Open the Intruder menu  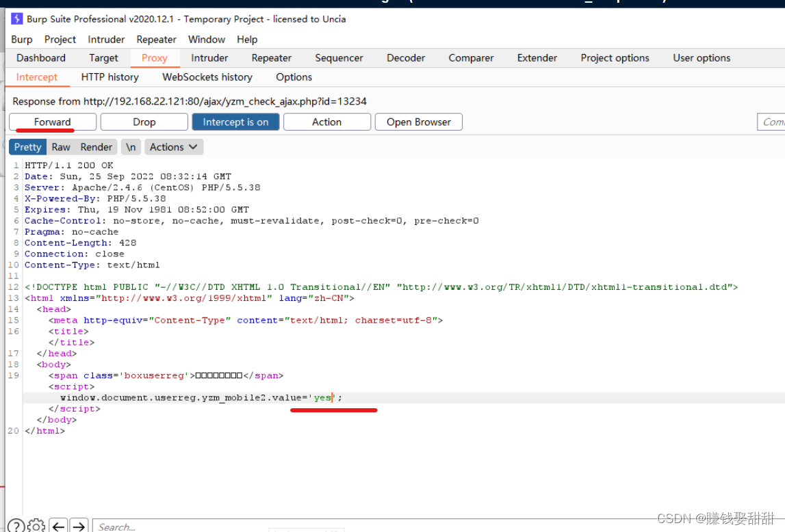point(106,40)
